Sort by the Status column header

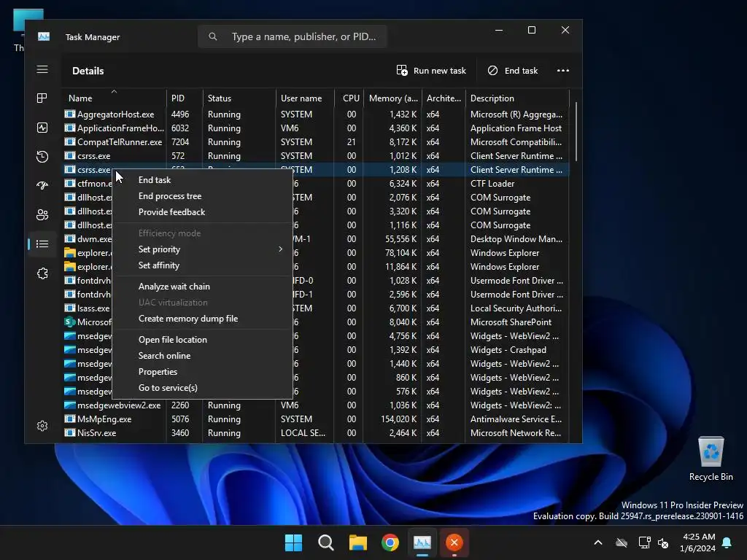click(239, 98)
